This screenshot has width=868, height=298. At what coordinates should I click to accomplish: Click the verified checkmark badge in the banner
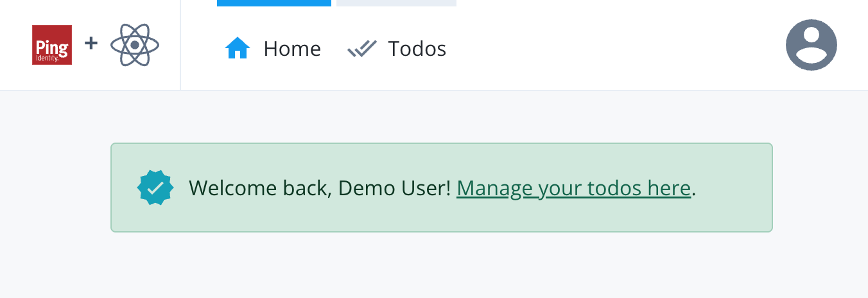pos(155,188)
